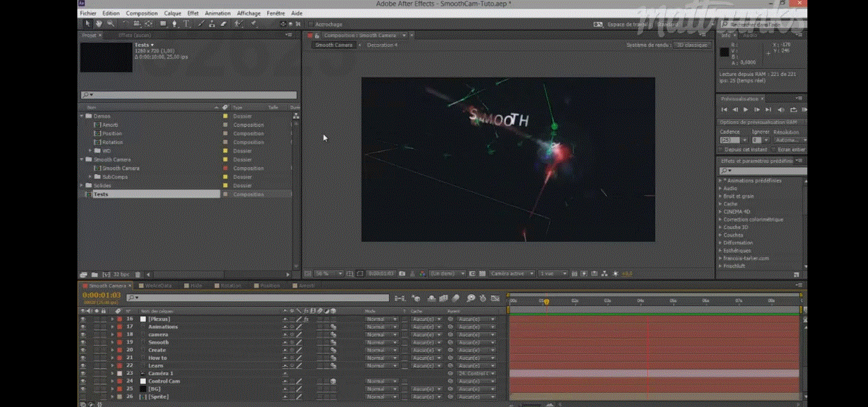Select the Hand tool
Image resolution: width=868 pixels, height=407 pixels.
pyautogui.click(x=99, y=24)
